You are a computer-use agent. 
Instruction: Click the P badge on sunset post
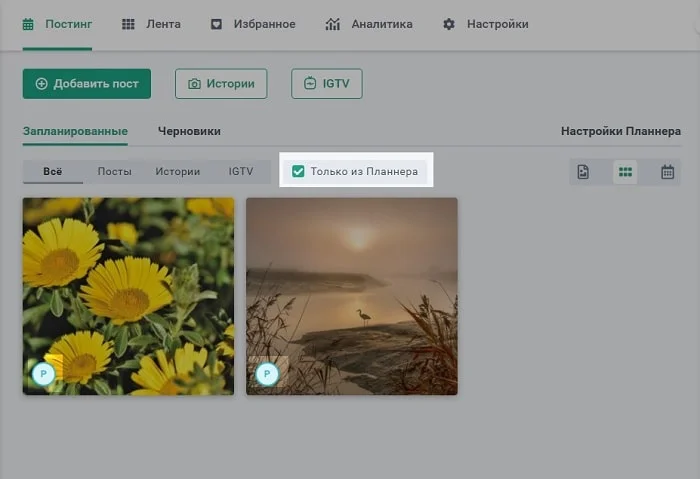pyautogui.click(x=266, y=374)
